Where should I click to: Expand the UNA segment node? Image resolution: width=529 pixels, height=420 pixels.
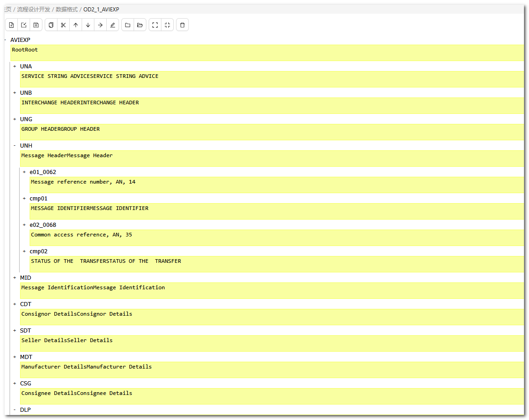[x=15, y=67]
